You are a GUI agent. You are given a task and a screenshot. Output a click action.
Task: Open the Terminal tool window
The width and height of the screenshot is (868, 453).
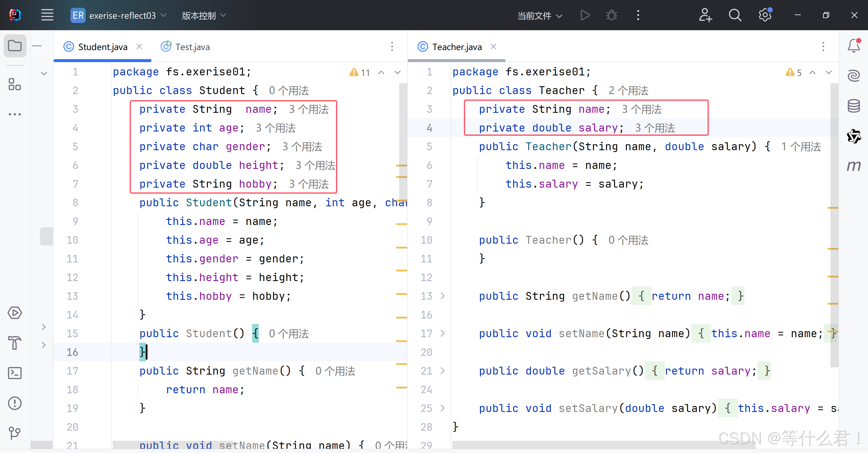coord(15,373)
